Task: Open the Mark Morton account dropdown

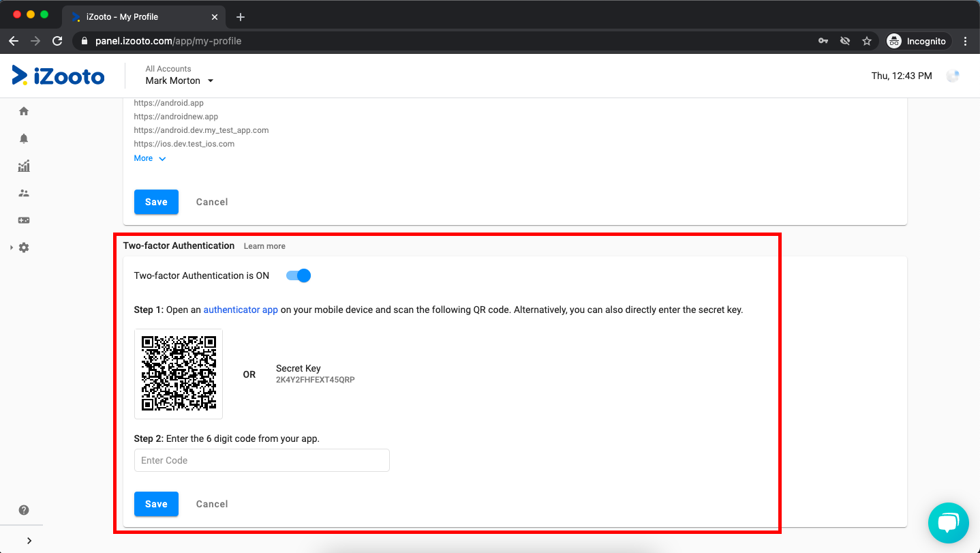Action: tap(179, 80)
